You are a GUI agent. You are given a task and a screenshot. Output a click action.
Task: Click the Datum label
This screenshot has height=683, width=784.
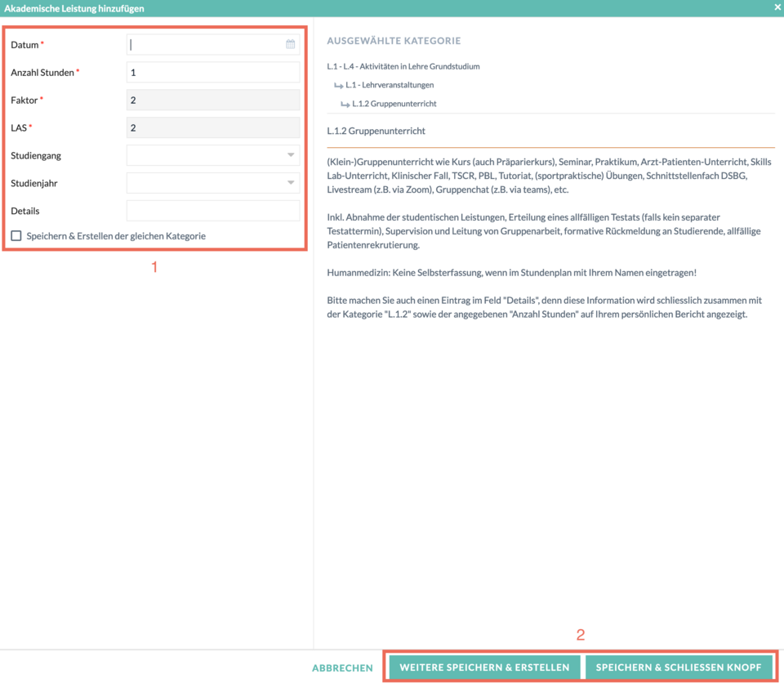24,45
